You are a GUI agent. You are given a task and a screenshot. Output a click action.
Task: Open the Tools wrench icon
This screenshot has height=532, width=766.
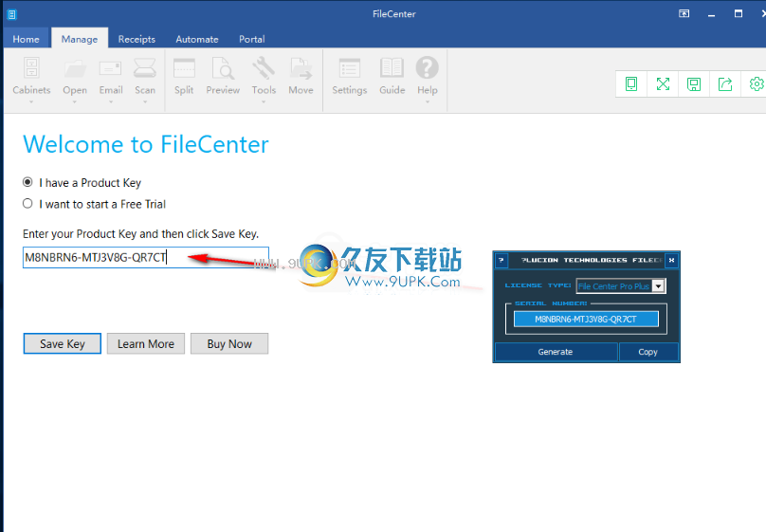pos(264,68)
